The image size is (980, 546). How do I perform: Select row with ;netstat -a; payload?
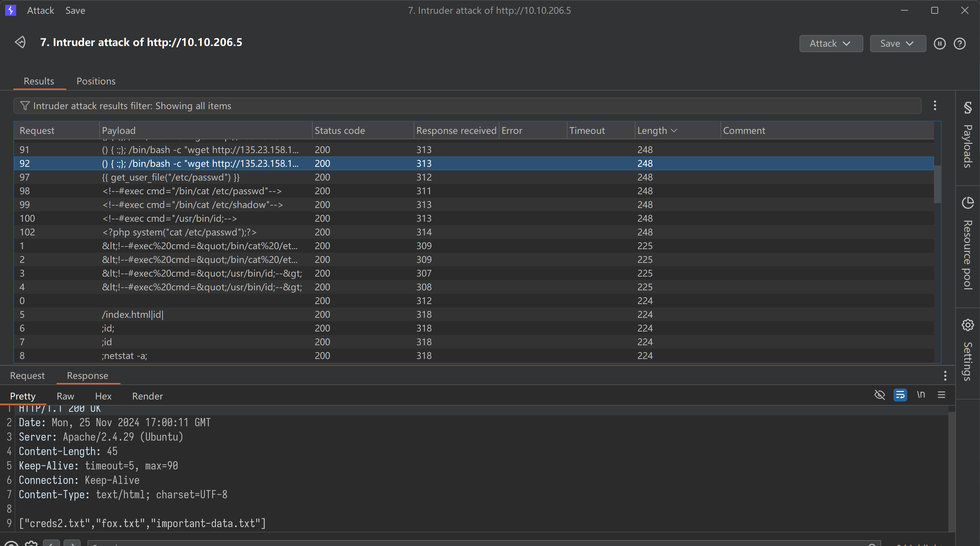click(x=474, y=355)
